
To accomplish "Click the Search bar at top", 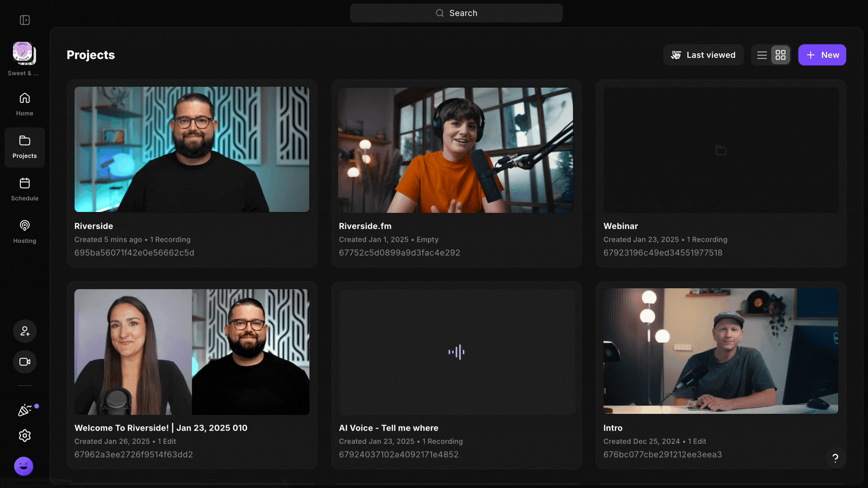I will [456, 13].
